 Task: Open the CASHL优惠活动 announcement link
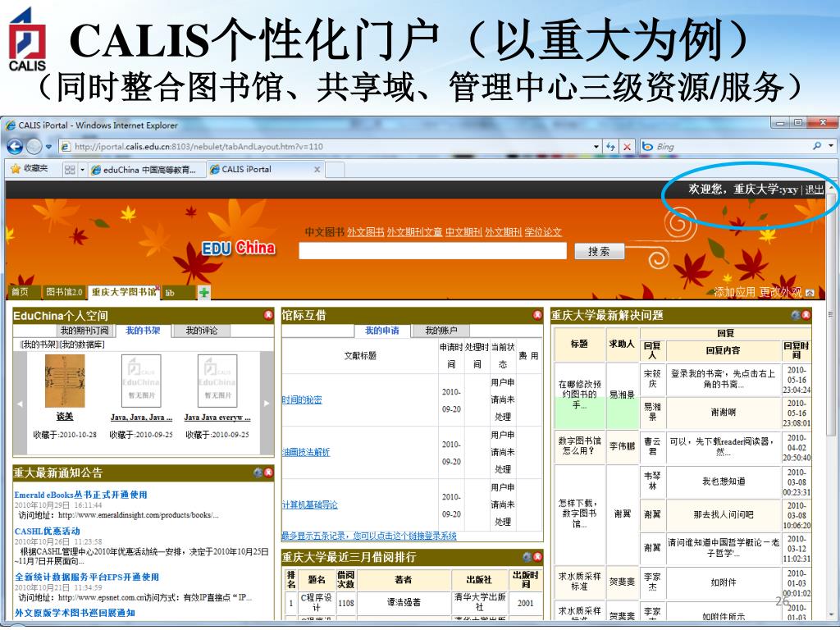click(x=47, y=531)
